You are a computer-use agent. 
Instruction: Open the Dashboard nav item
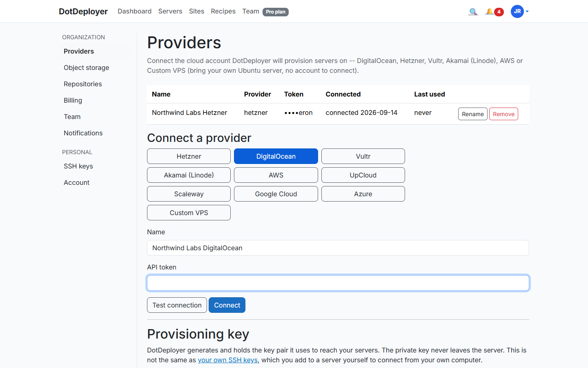click(134, 11)
